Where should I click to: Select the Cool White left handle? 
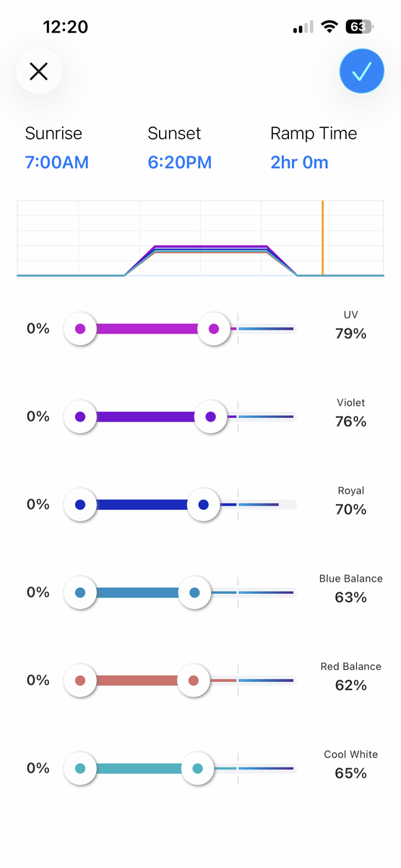coord(80,768)
